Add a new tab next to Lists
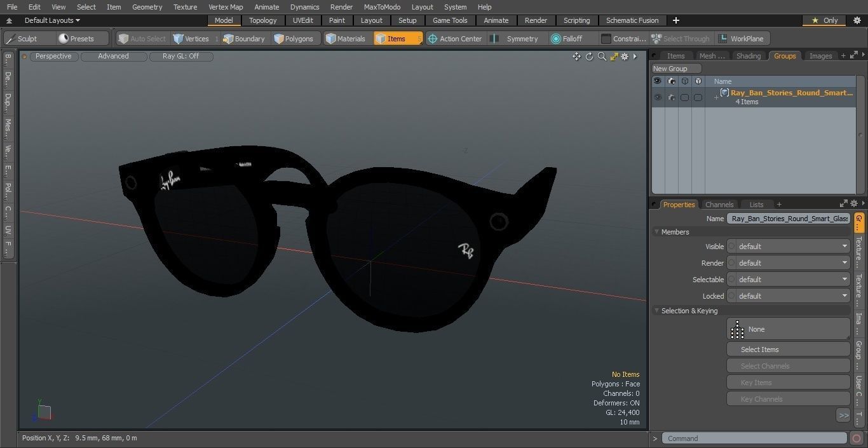 point(779,205)
